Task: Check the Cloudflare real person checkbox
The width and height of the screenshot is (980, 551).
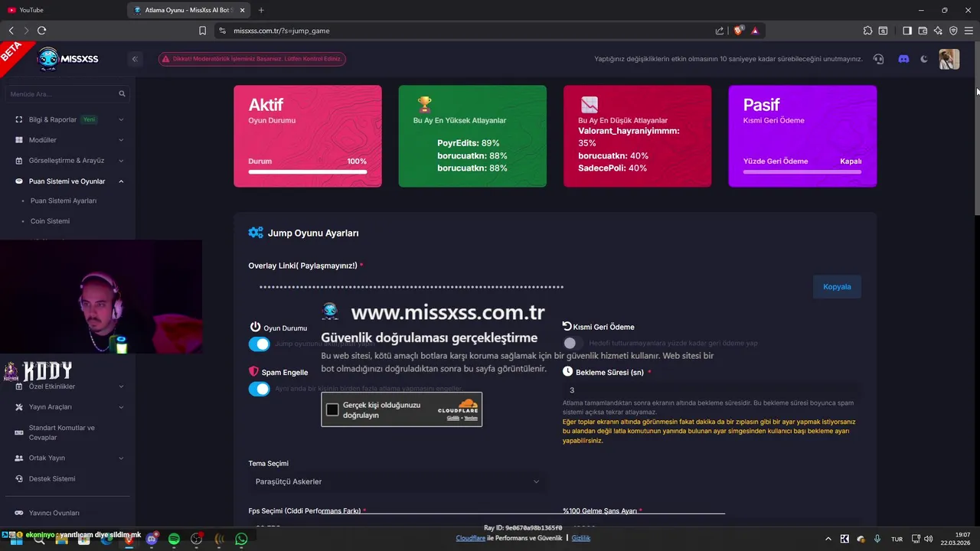Action: pyautogui.click(x=332, y=409)
